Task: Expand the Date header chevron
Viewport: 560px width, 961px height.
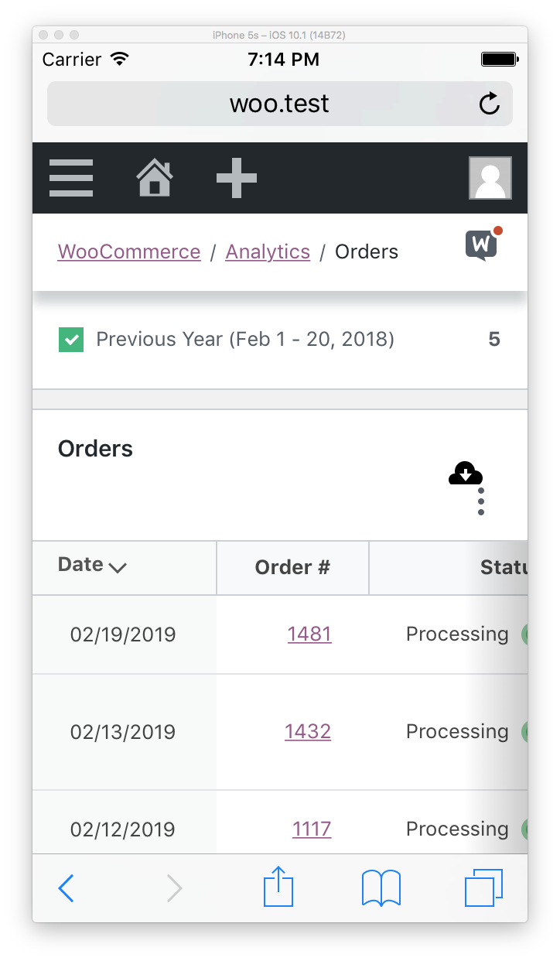Action: tap(118, 569)
